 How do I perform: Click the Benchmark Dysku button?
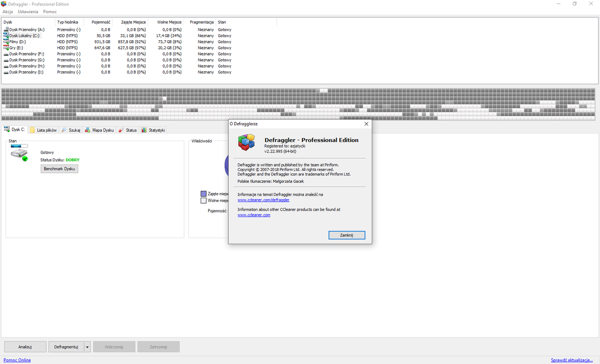pos(60,169)
